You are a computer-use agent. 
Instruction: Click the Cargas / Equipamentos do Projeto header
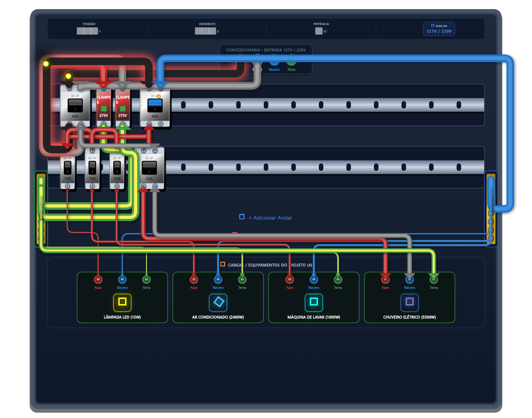[x=266, y=265]
